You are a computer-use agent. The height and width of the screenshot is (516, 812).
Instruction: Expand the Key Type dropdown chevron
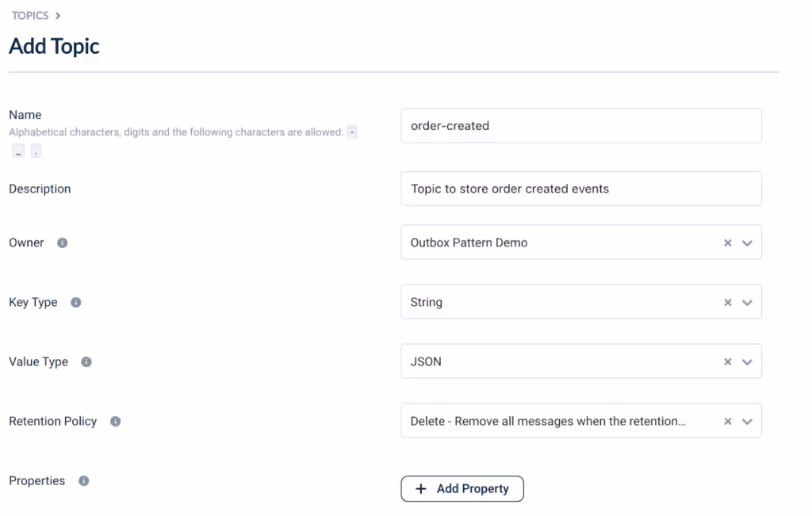[x=747, y=302]
